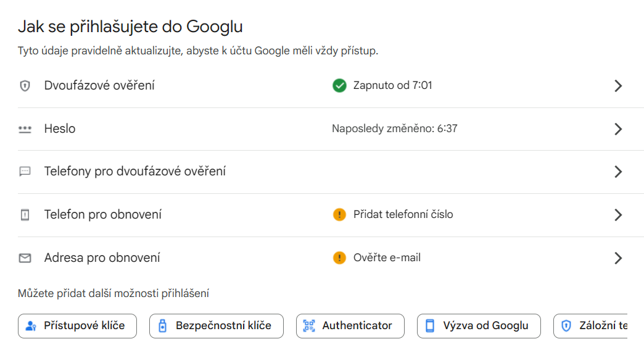The height and width of the screenshot is (352, 644).
Task: Click the orange warning icon next to Přidat telefonní číslo
Action: coord(339,215)
